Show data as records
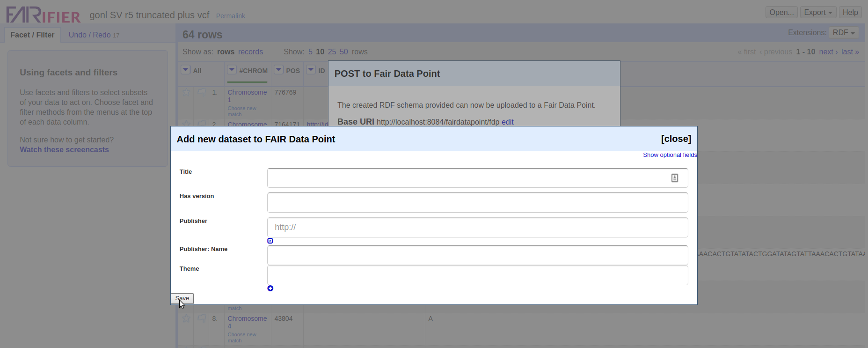The width and height of the screenshot is (868, 348). 250,52
